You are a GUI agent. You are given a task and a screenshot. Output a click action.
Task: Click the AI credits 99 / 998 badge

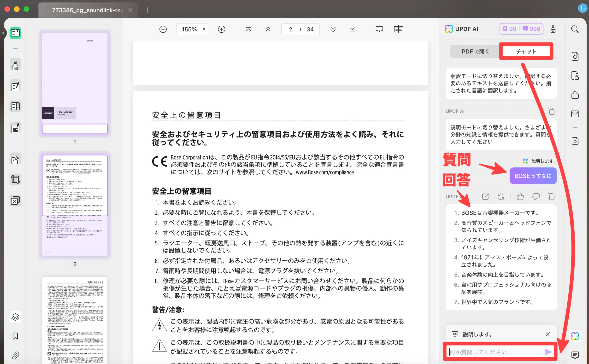[521, 29]
